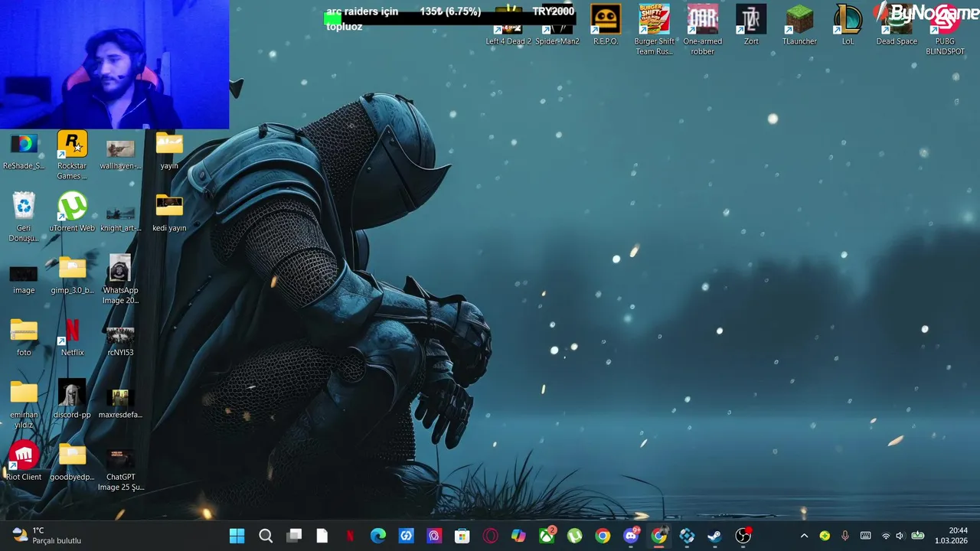Screen dimensions: 980x551
Task: Open the goodbyedp folder
Action: (72, 461)
